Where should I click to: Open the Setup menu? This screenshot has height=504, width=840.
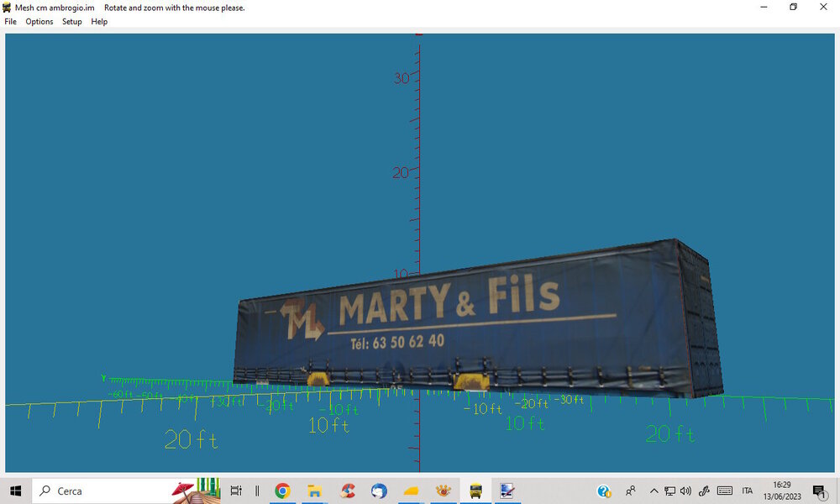coord(71,22)
